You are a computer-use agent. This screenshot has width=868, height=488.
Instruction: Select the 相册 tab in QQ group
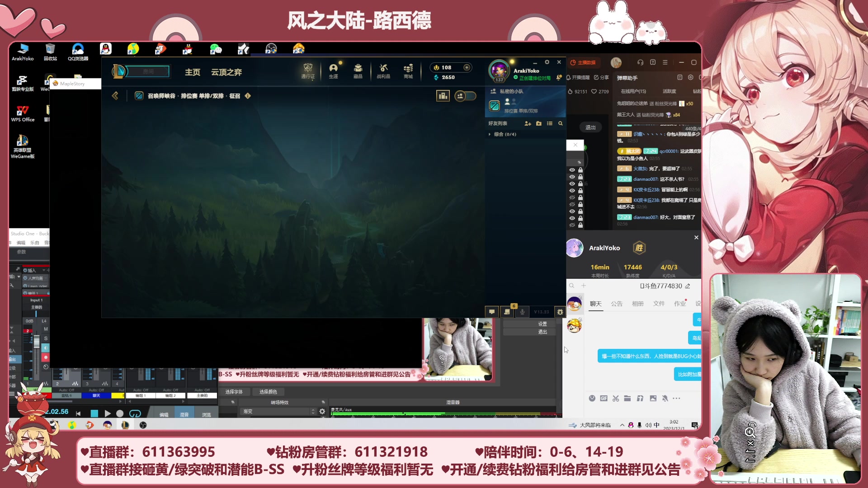point(638,304)
